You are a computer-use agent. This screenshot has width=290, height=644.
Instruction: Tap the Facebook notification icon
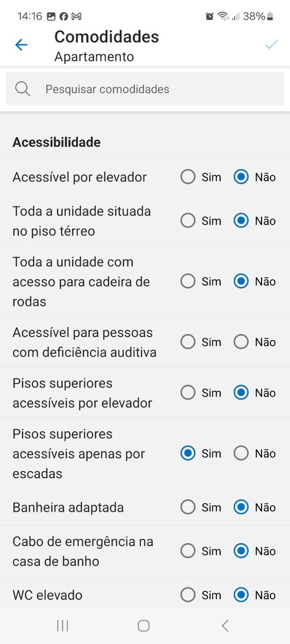64,16
